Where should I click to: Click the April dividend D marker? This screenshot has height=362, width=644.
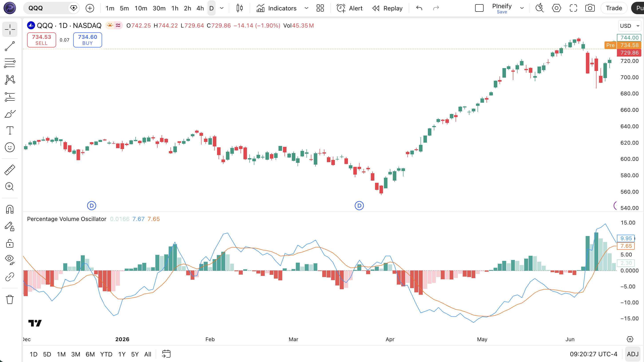[359, 206]
